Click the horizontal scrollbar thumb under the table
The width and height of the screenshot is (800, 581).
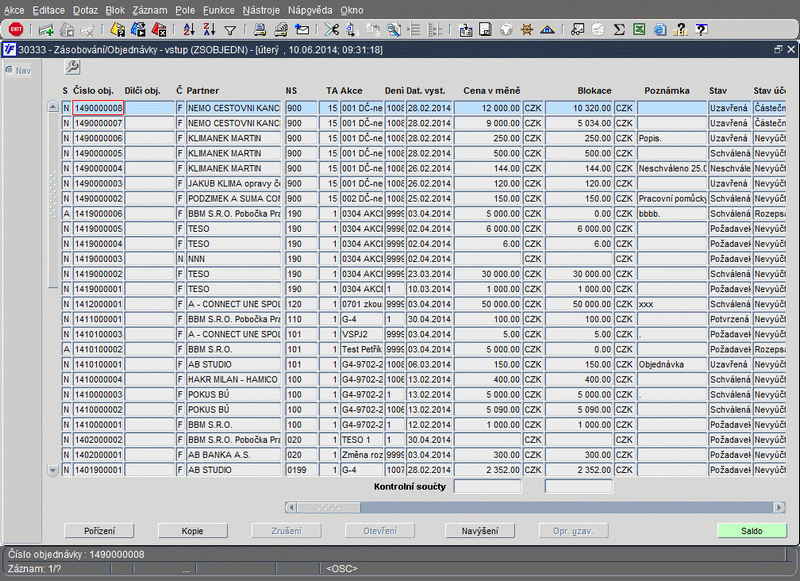pos(329,508)
